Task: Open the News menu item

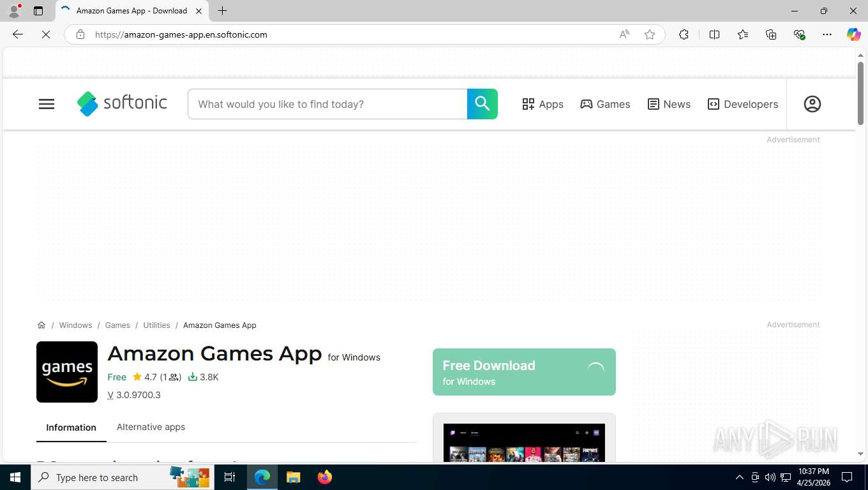Action: (x=669, y=104)
